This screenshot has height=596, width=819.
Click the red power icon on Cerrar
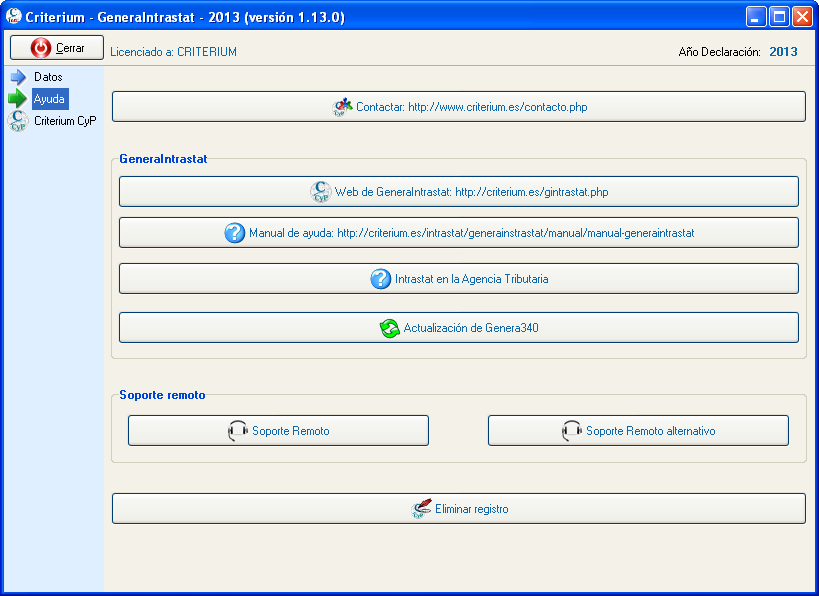tap(41, 48)
